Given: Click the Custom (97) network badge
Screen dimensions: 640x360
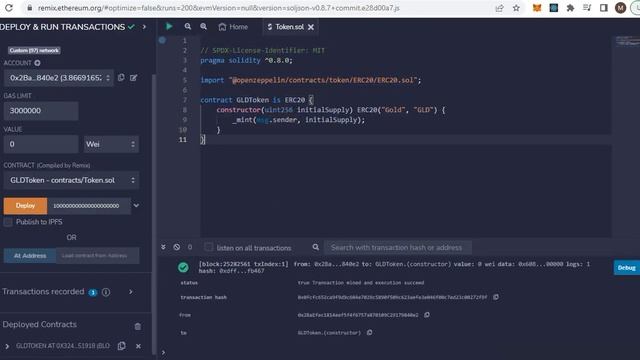Looking at the screenshot, I should pyautogui.click(x=34, y=51).
